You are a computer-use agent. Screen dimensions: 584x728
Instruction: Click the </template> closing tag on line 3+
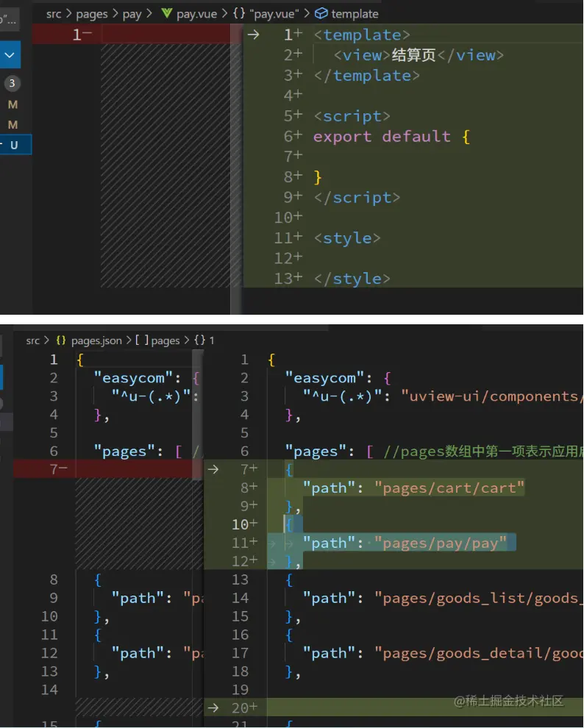pyautogui.click(x=367, y=76)
